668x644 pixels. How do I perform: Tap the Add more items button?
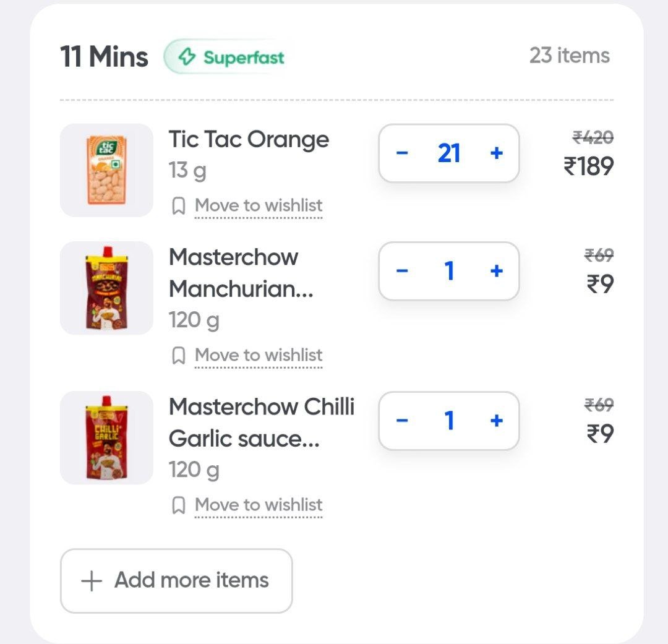(176, 580)
